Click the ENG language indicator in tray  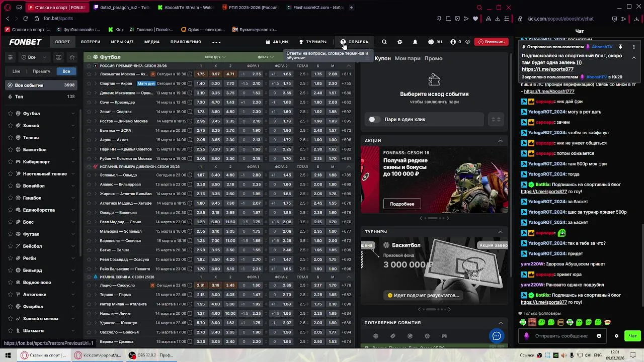click(x=598, y=355)
